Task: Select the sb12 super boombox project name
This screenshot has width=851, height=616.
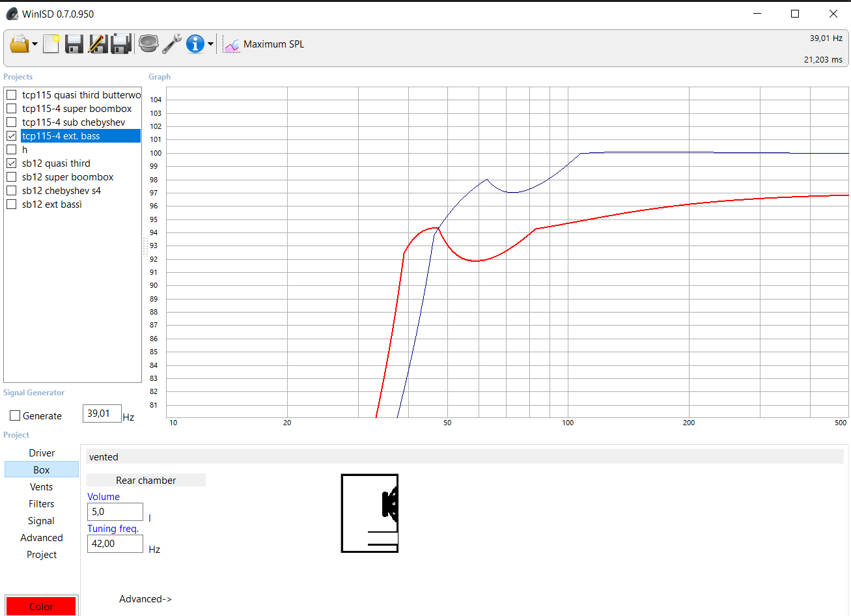Action: pos(68,177)
